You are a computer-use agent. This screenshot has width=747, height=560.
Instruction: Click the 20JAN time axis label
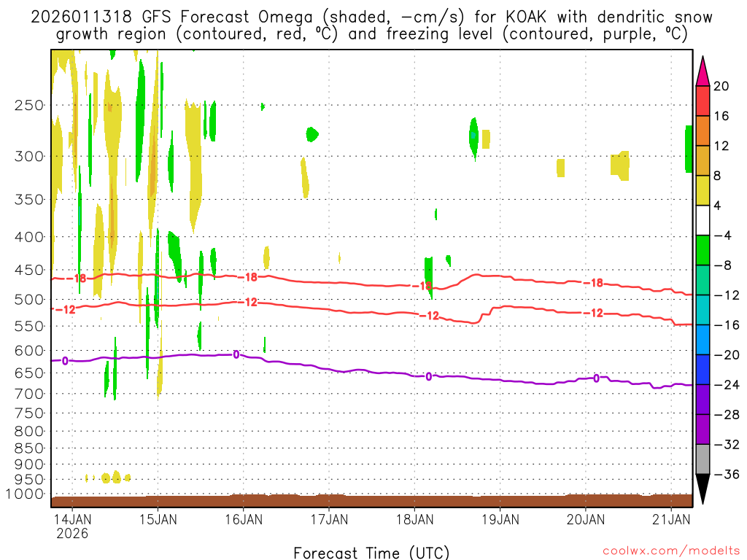pyautogui.click(x=586, y=519)
